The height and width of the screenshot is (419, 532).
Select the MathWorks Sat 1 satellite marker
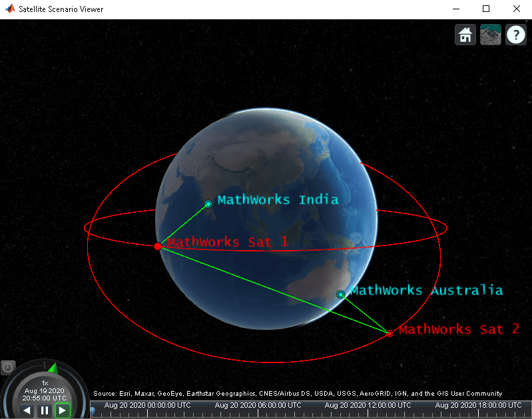coord(158,246)
